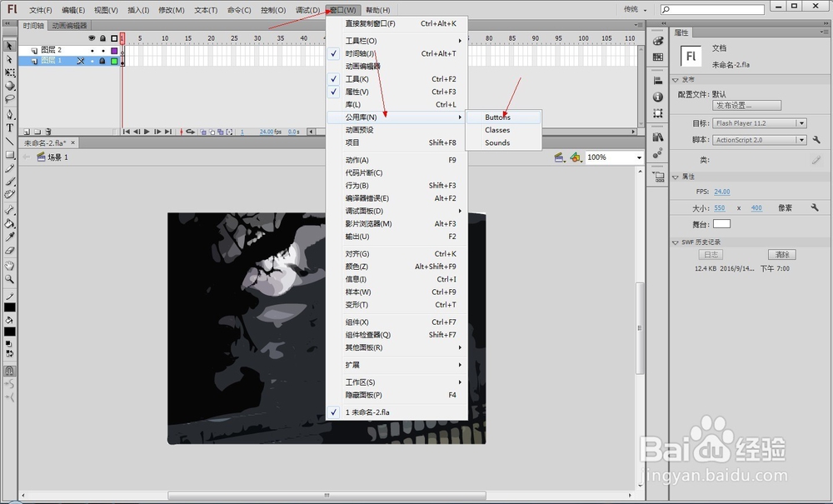Toggle lock dot of 图层 2
Viewport: 833px width, 504px height.
102,51
